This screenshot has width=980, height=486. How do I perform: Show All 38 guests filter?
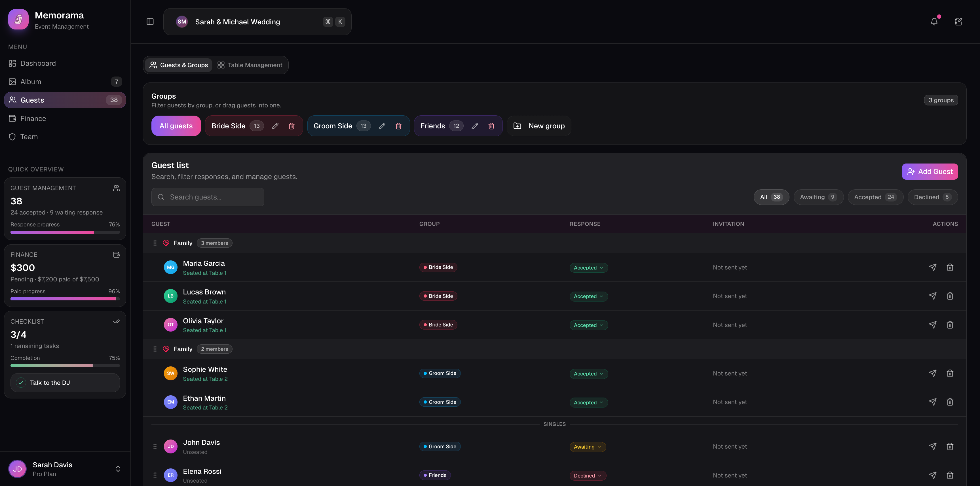(771, 197)
